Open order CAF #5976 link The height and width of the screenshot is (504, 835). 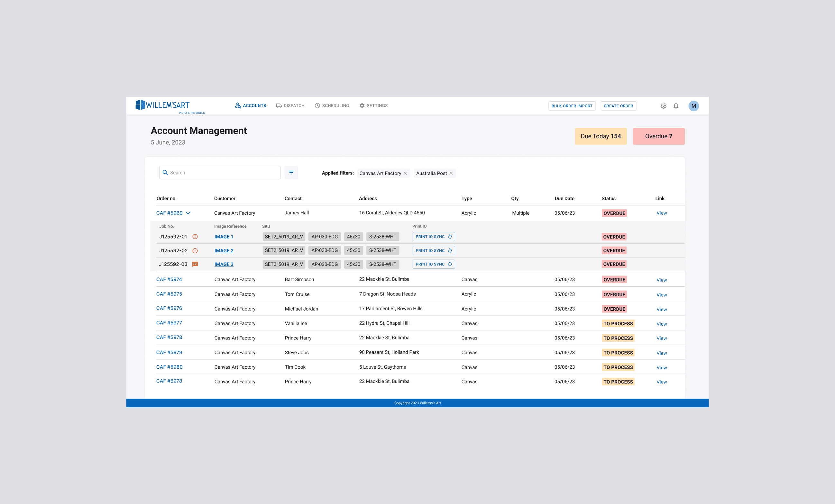click(169, 308)
